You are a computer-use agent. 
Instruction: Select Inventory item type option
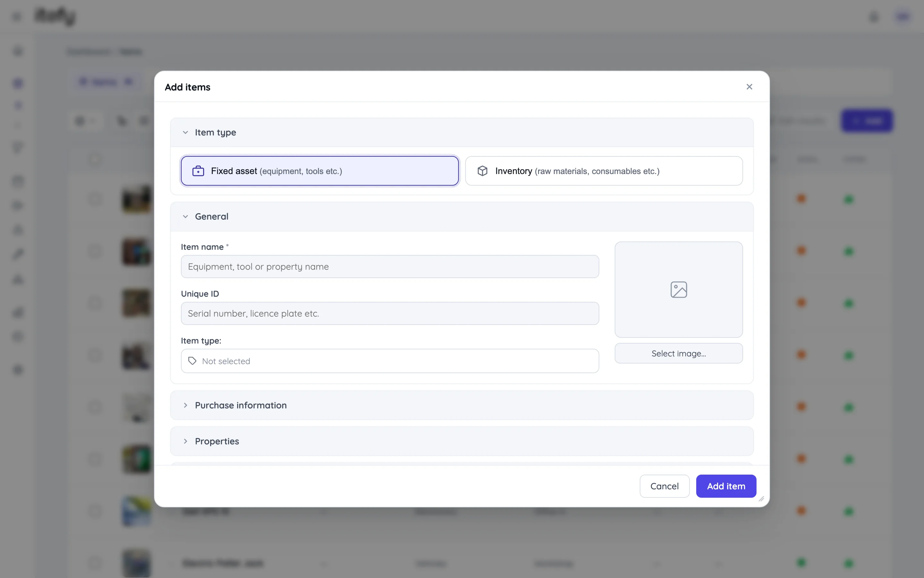pos(604,171)
